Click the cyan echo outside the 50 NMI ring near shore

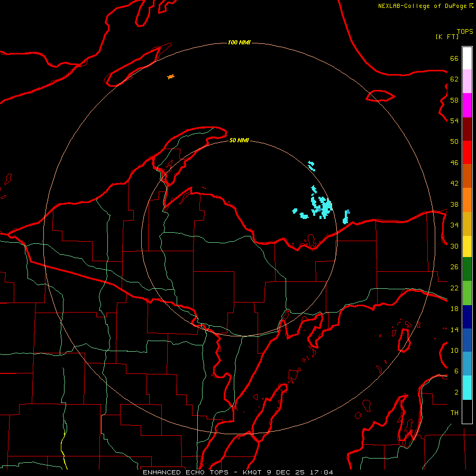click(346, 217)
